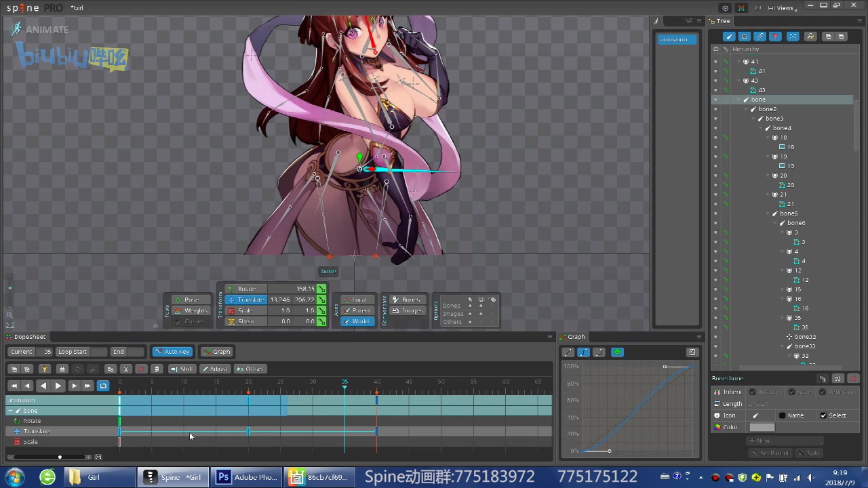Toggle the green key icon beside slot 43
Viewport: 868px width, 488px height.
coord(726,81)
